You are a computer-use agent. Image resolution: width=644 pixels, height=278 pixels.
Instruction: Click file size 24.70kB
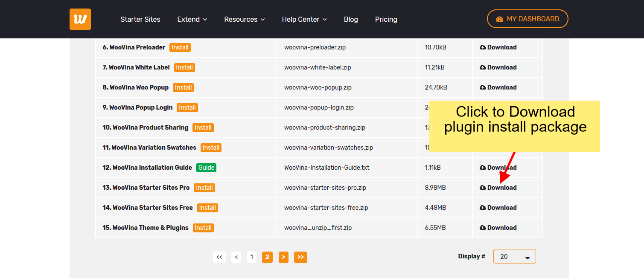click(436, 87)
